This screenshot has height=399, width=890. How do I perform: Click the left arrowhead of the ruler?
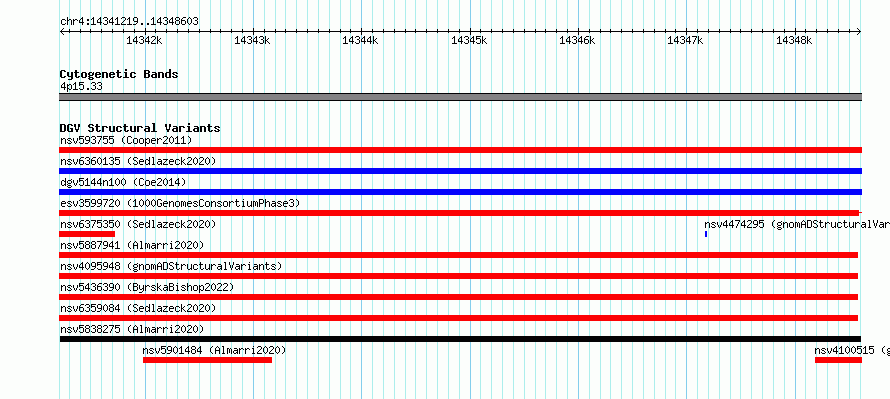(x=62, y=31)
